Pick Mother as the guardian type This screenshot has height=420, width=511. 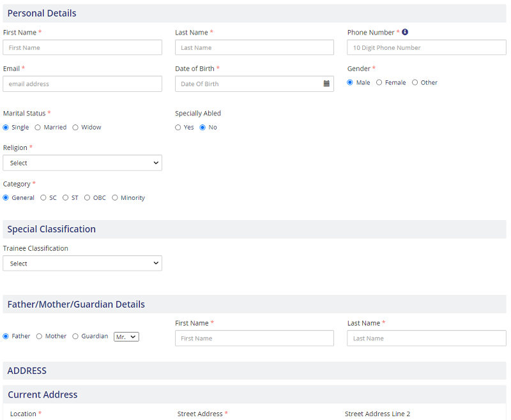tap(40, 336)
